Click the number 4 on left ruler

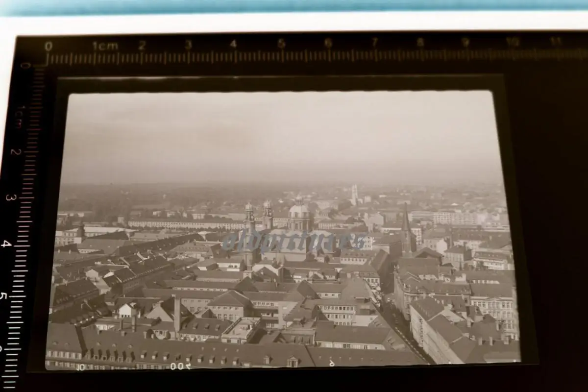(6, 244)
